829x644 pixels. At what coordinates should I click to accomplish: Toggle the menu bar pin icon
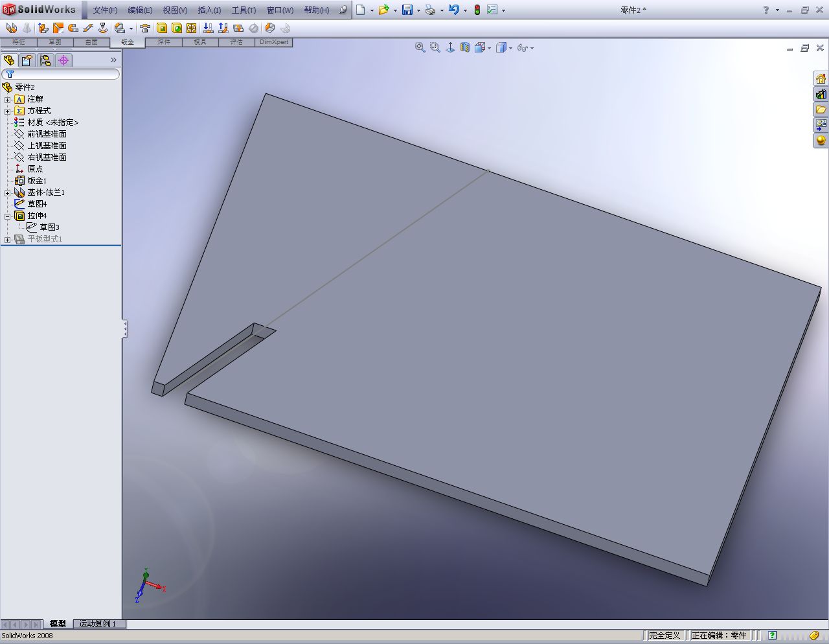(343, 10)
